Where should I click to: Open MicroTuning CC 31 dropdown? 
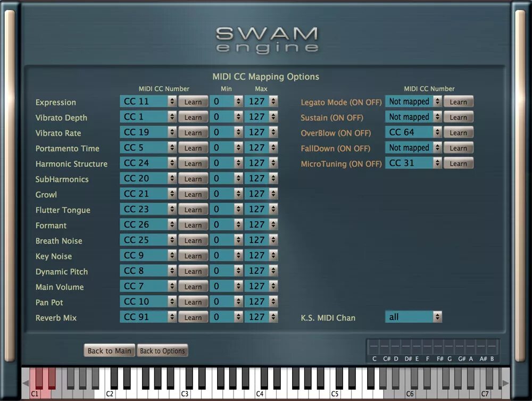click(413, 163)
